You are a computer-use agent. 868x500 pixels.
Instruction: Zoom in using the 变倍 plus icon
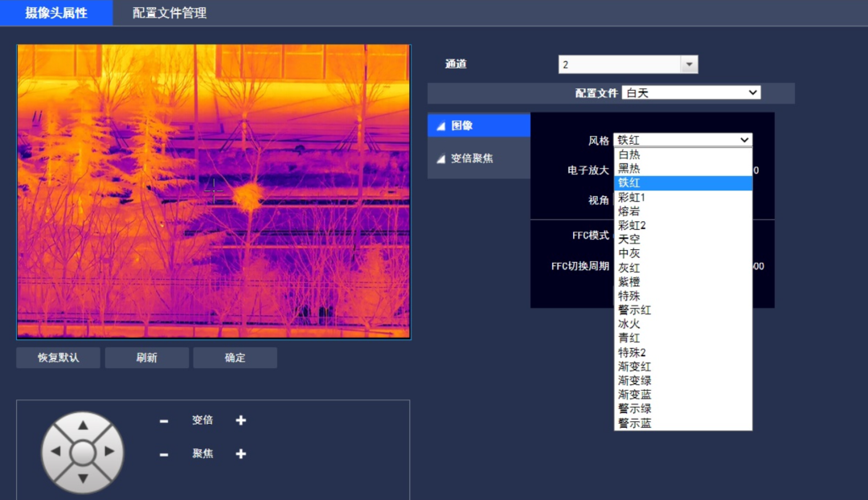(240, 420)
